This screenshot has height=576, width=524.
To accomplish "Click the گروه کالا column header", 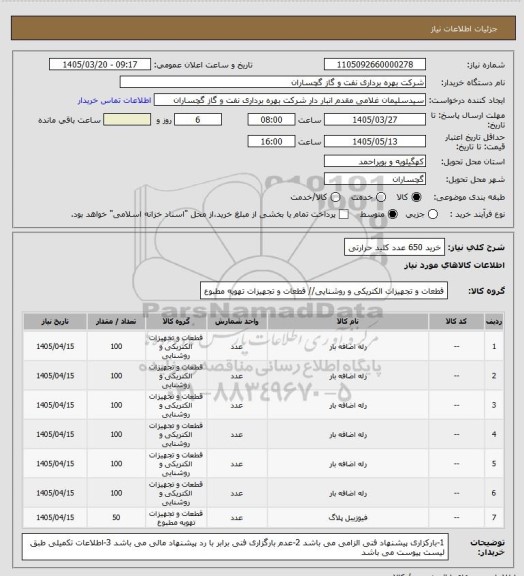I will click(x=176, y=321).
